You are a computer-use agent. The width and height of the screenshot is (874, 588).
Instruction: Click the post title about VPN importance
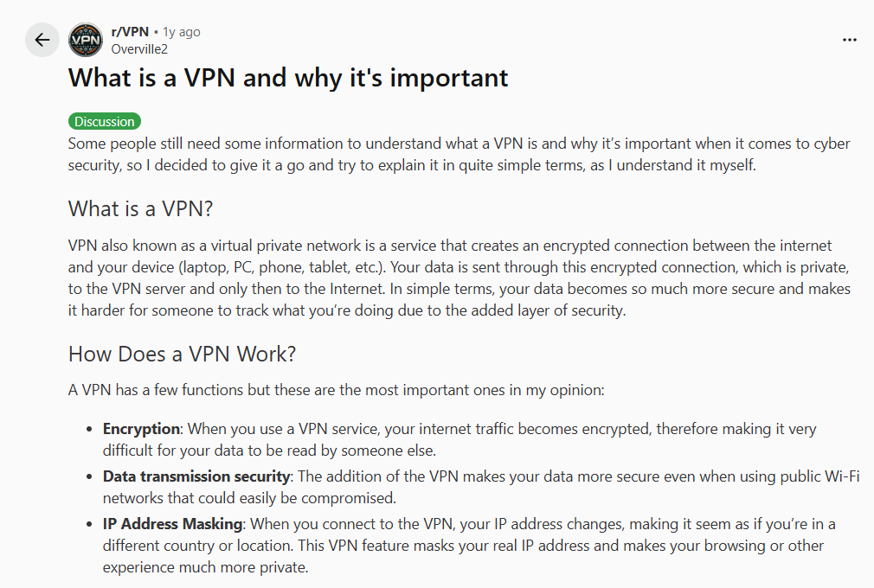pos(288,78)
